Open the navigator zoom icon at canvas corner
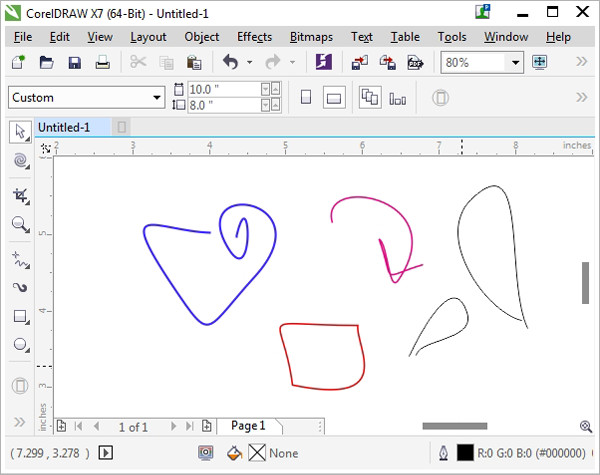 click(586, 426)
